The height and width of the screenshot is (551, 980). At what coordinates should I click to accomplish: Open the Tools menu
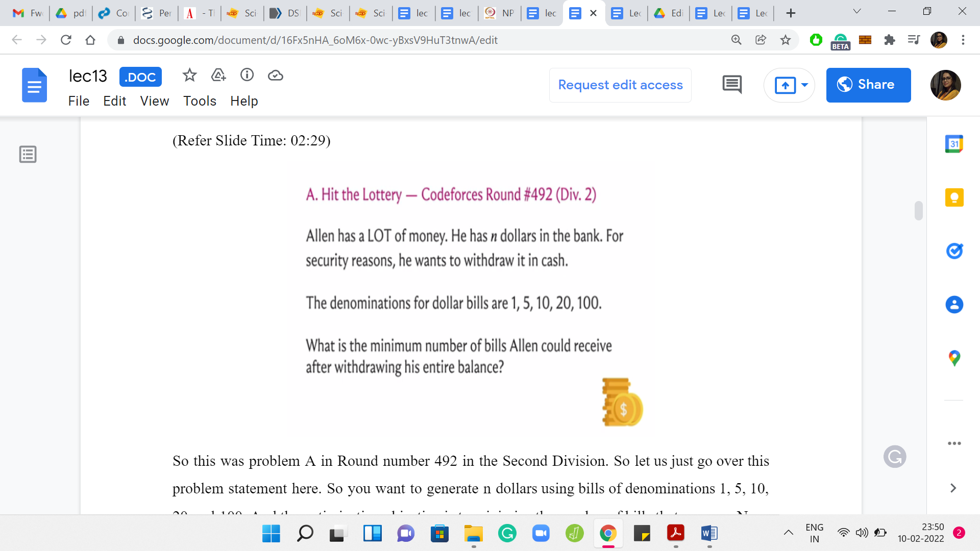click(x=200, y=101)
